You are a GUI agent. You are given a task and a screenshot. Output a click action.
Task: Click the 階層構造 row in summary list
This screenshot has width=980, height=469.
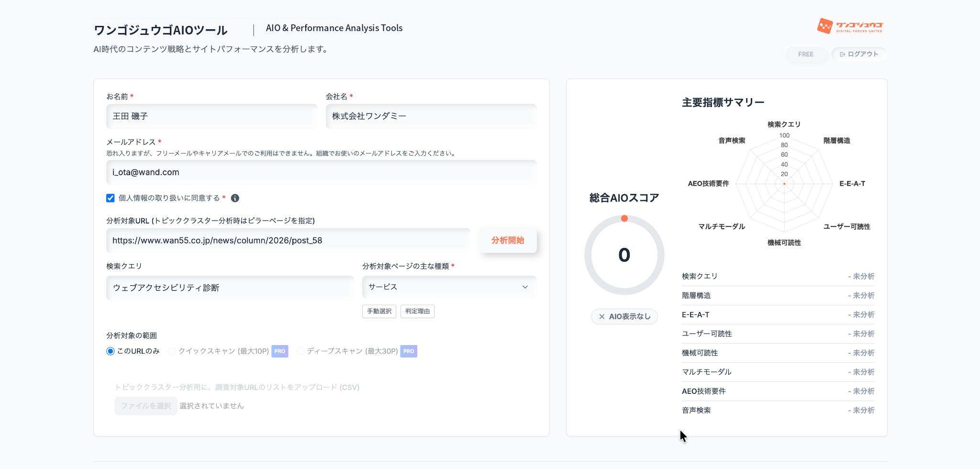pyautogui.click(x=778, y=296)
